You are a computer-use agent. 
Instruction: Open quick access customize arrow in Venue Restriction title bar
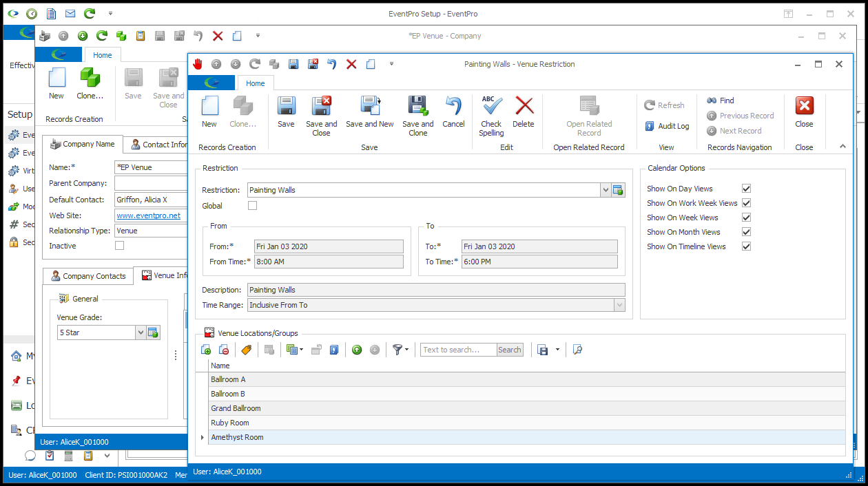[391, 64]
